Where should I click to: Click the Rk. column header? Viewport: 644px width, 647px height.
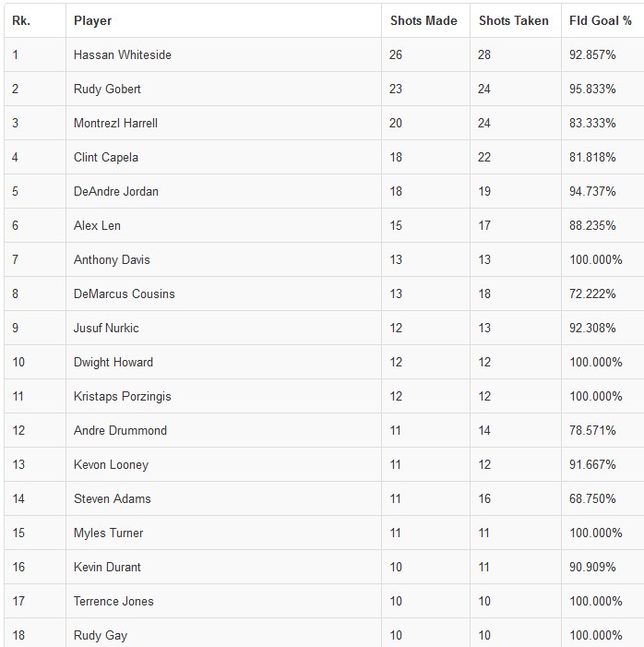(21, 20)
